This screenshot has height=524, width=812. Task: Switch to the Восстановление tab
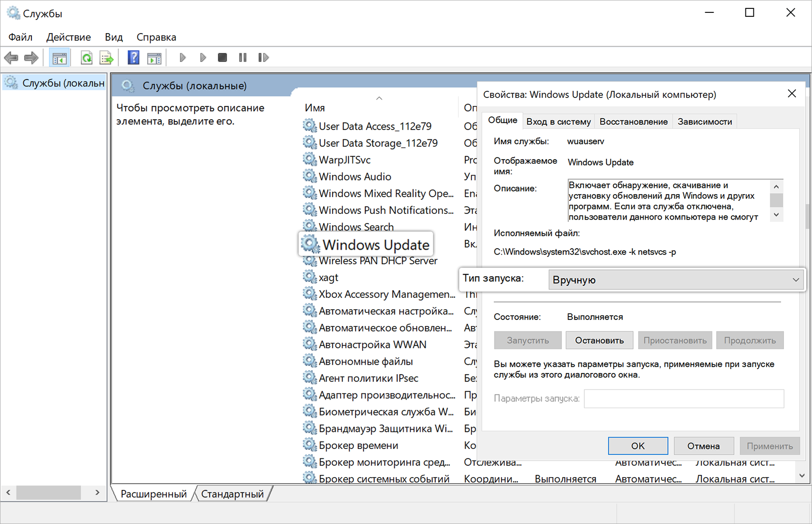click(x=633, y=122)
